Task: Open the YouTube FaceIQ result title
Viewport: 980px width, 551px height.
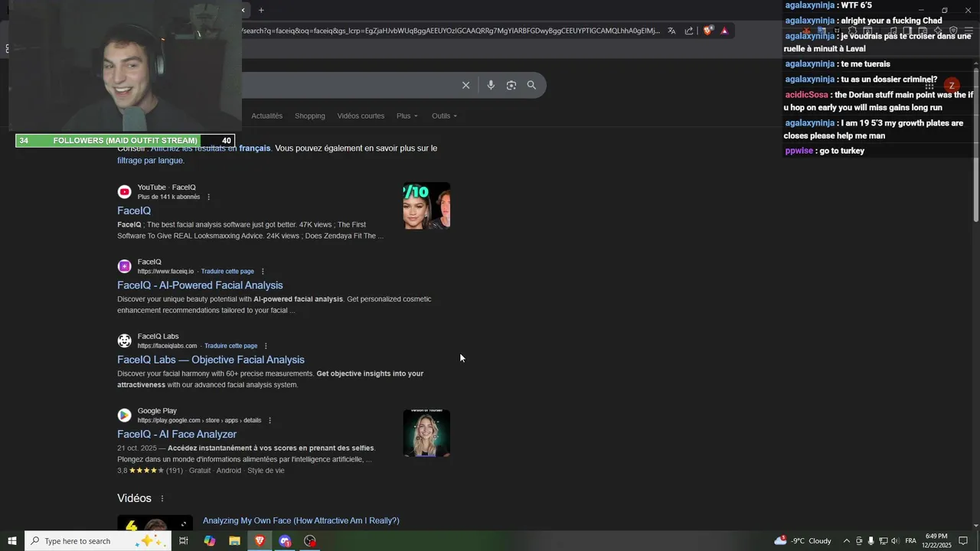Action: pyautogui.click(x=134, y=210)
